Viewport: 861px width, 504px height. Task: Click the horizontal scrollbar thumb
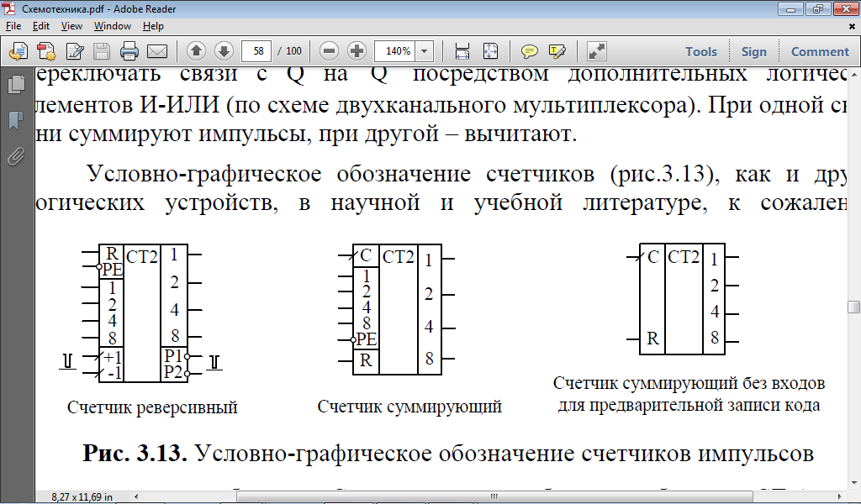495,497
